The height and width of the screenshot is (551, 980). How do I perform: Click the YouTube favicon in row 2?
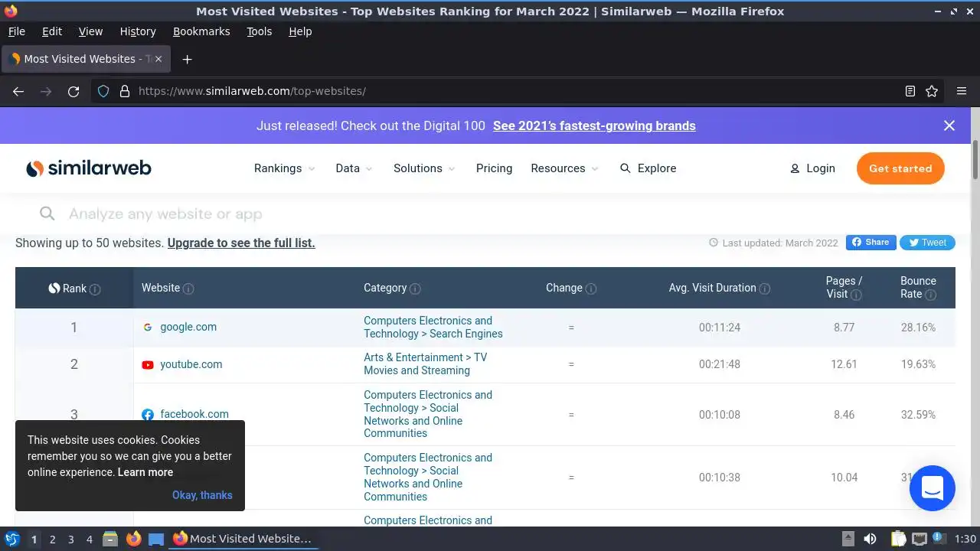[148, 364]
